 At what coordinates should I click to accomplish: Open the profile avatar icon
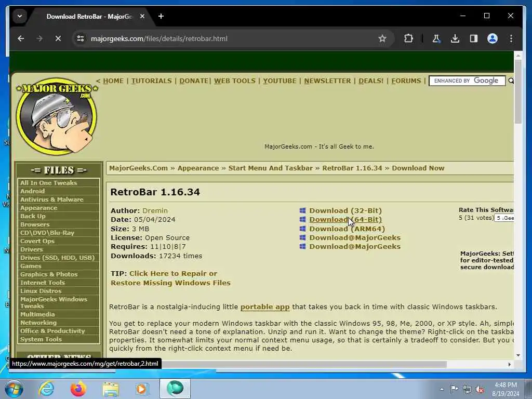point(493,38)
